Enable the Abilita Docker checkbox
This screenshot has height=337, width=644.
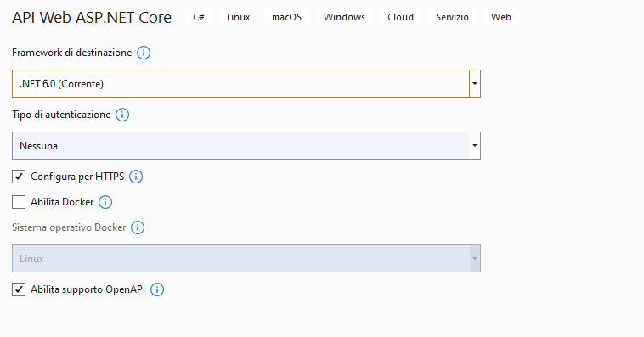point(19,202)
